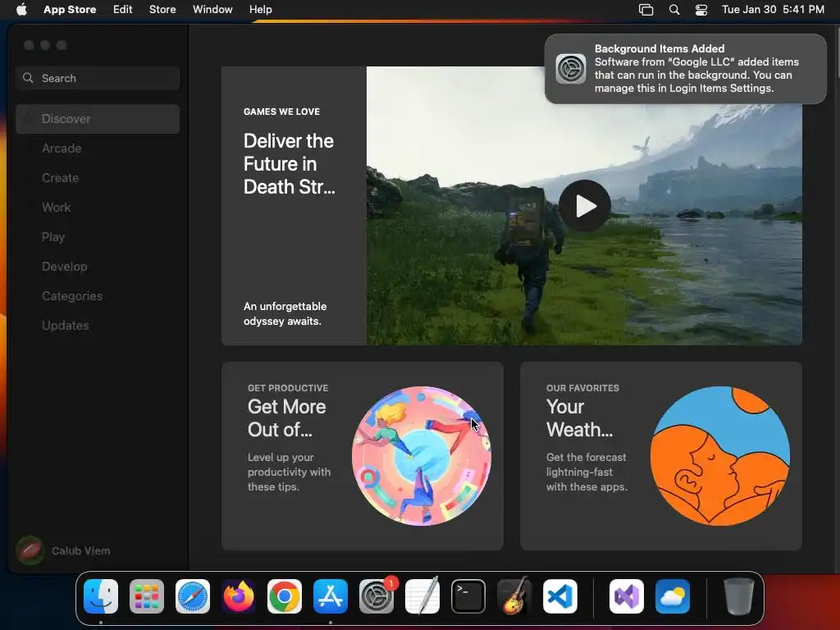Open System Settings from the Dock
Screen dimensions: 840x630
click(377, 596)
